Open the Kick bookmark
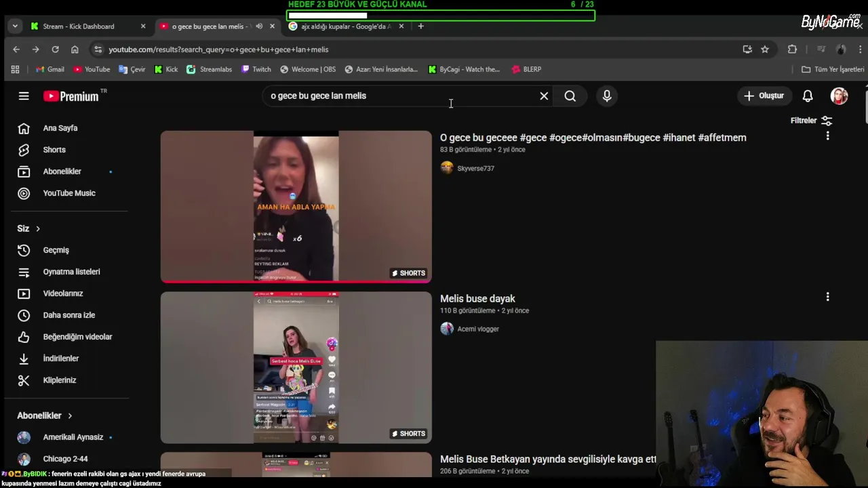The height and width of the screenshot is (488, 868). (166, 69)
